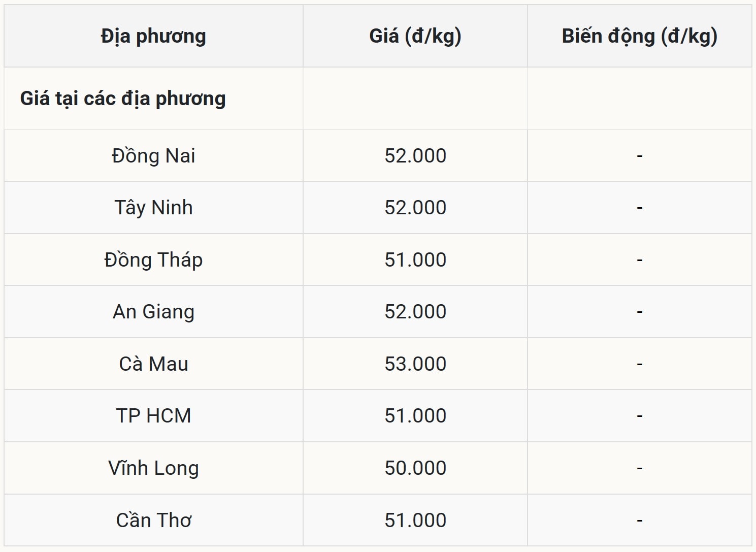This screenshot has height=552, width=756.
Task: Click the Vĩnh Long price 50.000
Action: coord(415,468)
